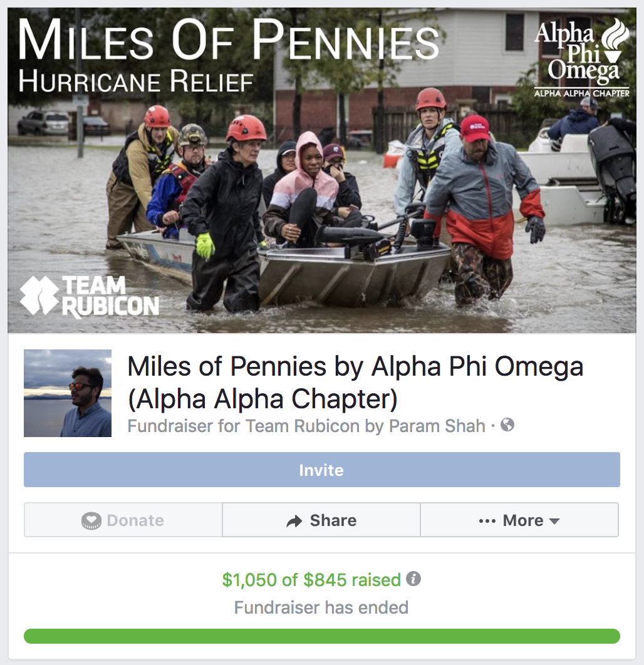The height and width of the screenshot is (665, 644).
Task: Open the organizer's profile photo thumbnail
Action: (68, 393)
